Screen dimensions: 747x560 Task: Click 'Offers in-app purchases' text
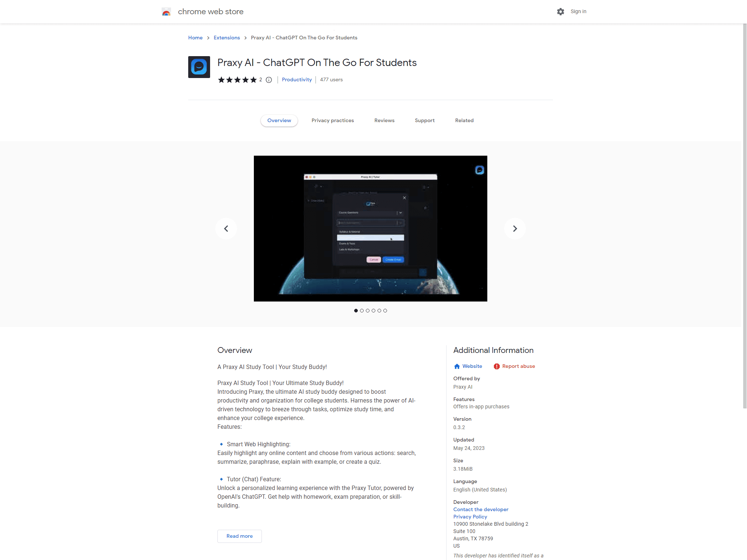pyautogui.click(x=481, y=407)
